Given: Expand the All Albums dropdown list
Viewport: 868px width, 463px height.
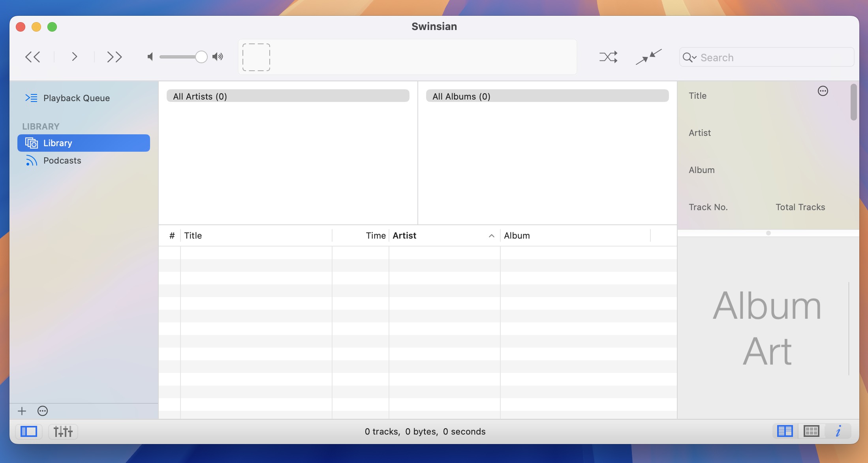Looking at the screenshot, I should pos(546,95).
